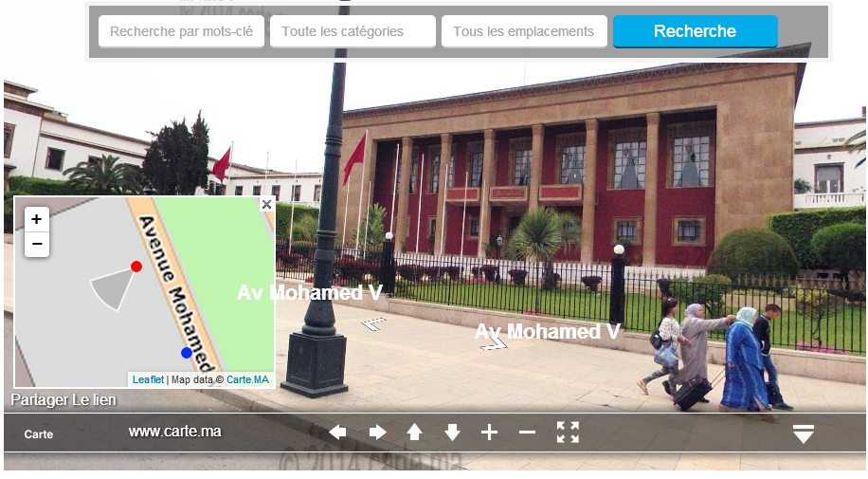
Task: Collapse the bottom control bar
Action: (x=803, y=433)
